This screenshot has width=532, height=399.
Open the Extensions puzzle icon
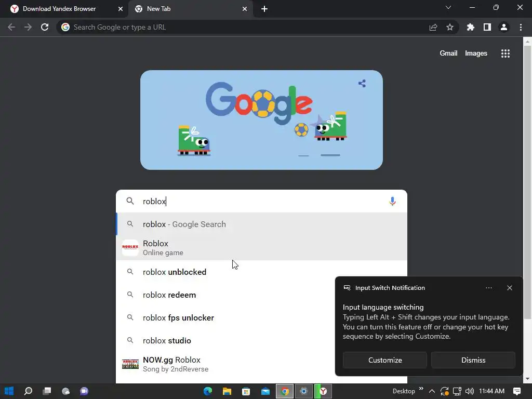pyautogui.click(x=471, y=27)
